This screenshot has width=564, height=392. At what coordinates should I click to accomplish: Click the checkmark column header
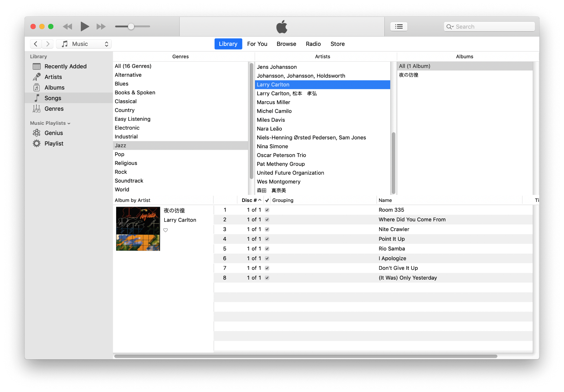click(x=267, y=200)
